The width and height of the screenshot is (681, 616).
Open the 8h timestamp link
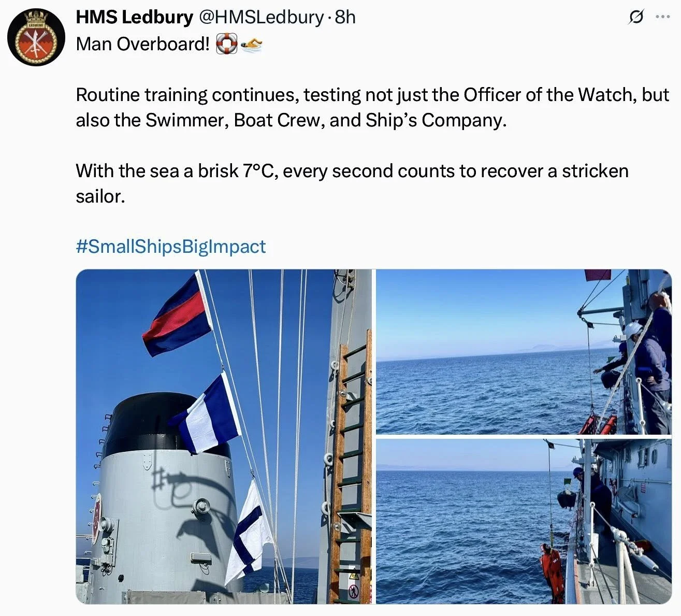345,17
